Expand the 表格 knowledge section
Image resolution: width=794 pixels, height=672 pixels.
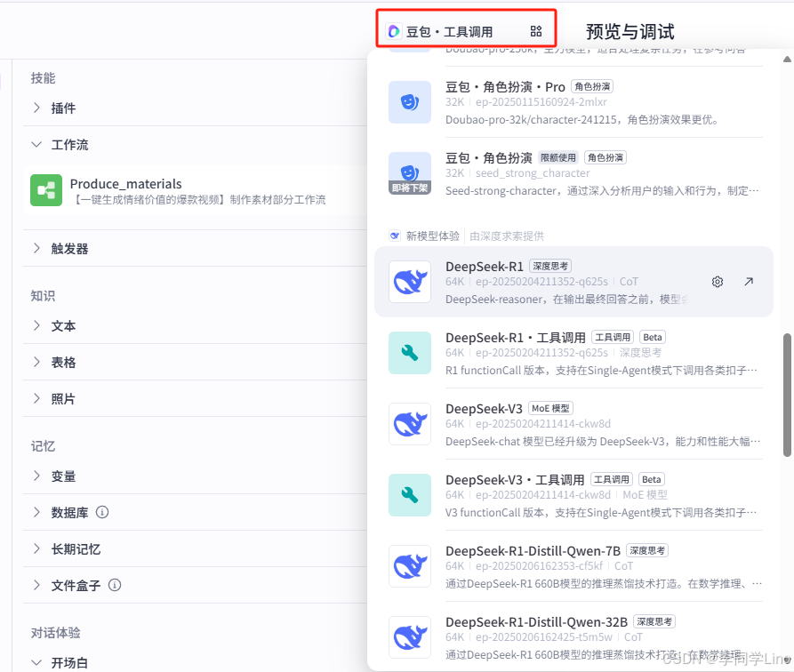coord(36,362)
